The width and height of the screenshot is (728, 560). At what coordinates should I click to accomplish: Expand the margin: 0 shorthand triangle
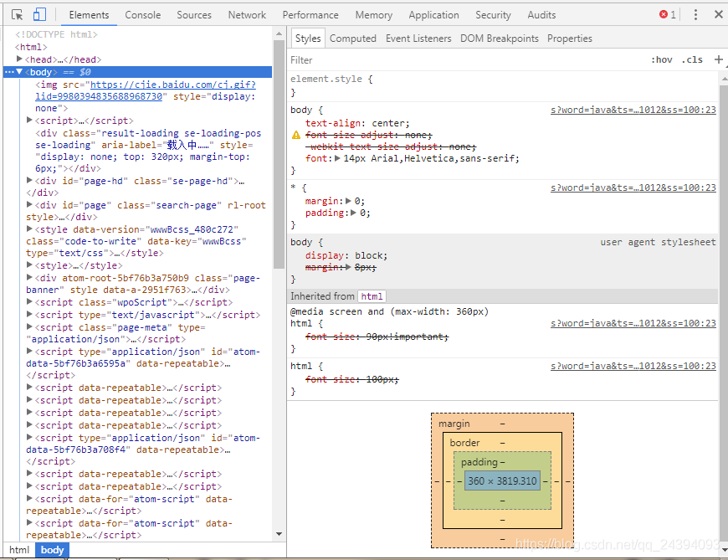tap(348, 201)
